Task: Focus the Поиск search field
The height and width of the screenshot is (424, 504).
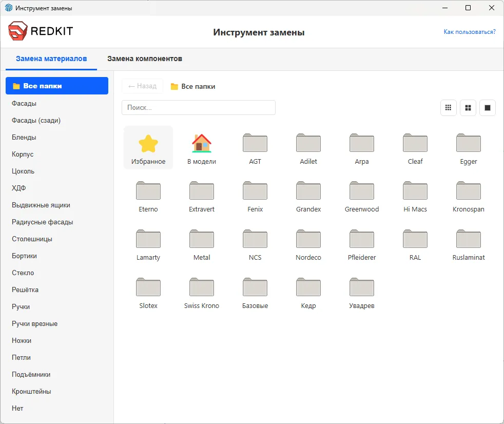Action: point(198,108)
